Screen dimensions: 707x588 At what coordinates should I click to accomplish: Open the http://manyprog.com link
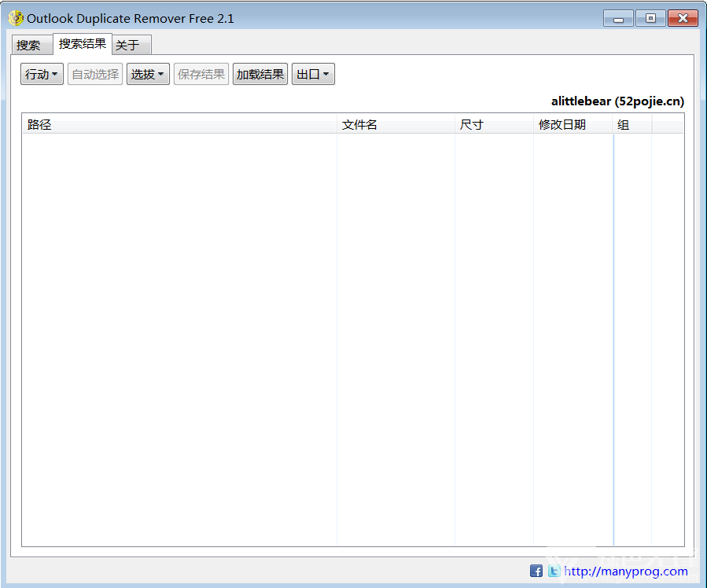click(x=626, y=571)
